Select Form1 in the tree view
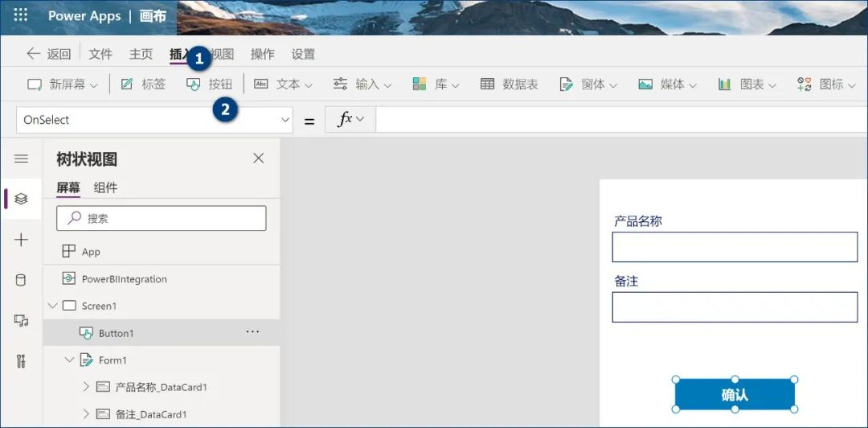Viewport: 868px width, 428px height. coord(113,360)
